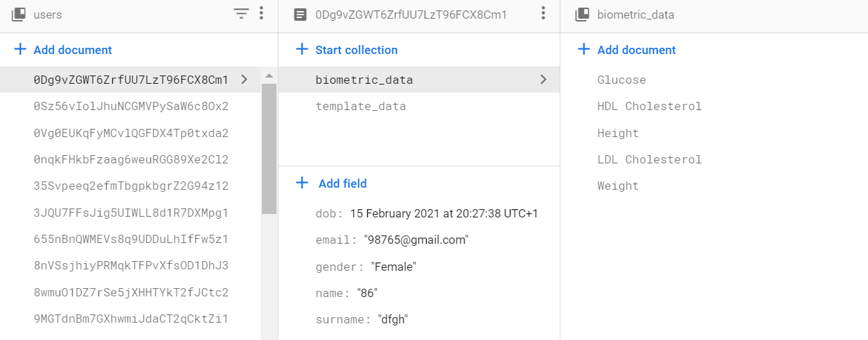Viewport: 868px width, 340px height.
Task: Click the users collection icon
Action: (x=19, y=15)
